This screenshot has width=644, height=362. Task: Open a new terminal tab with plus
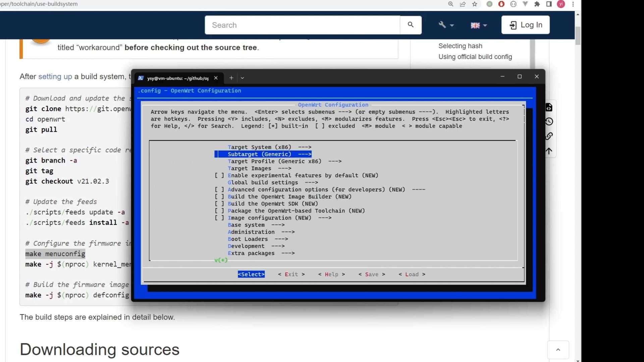tap(231, 78)
